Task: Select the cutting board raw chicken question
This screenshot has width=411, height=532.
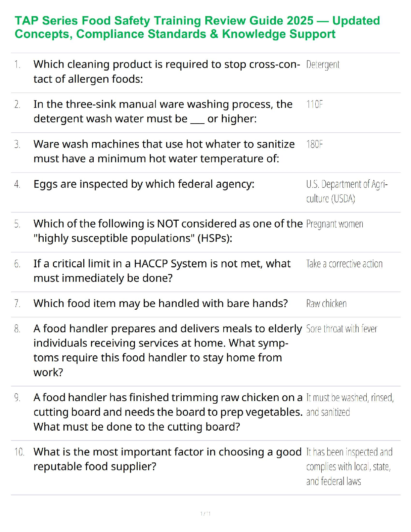Action: (x=168, y=412)
